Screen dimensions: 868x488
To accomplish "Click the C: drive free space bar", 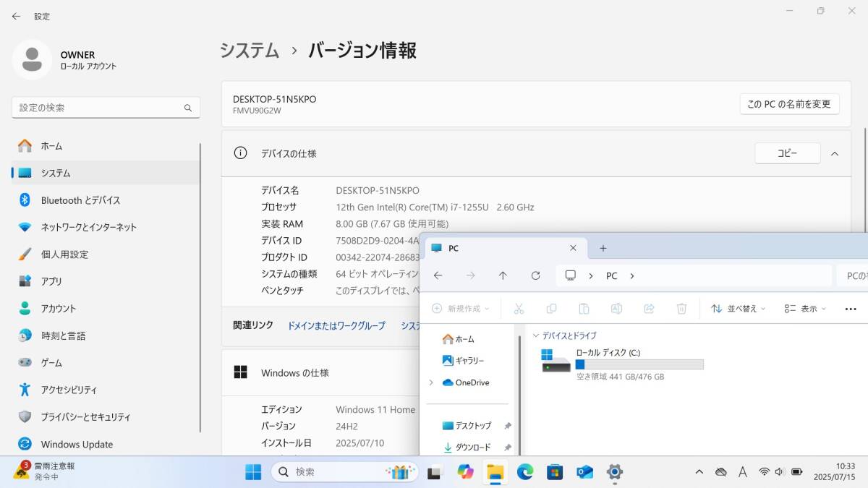I will click(x=639, y=364).
